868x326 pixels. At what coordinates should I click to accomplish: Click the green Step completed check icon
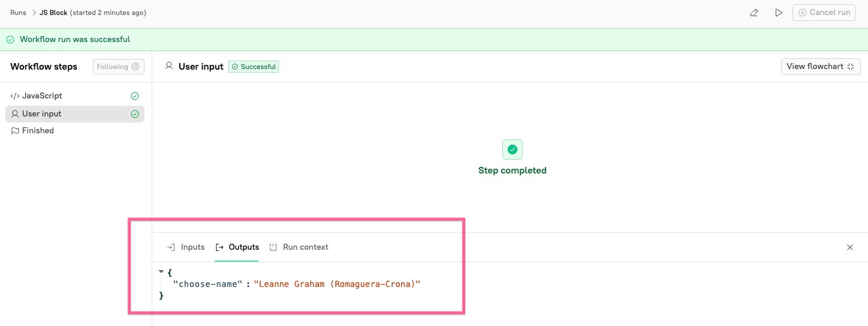pos(513,149)
